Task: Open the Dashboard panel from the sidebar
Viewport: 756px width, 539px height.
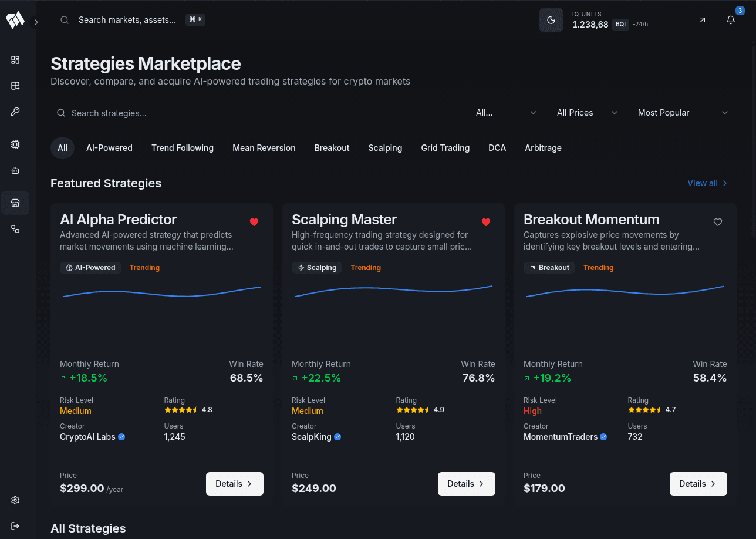Action: pos(15,60)
